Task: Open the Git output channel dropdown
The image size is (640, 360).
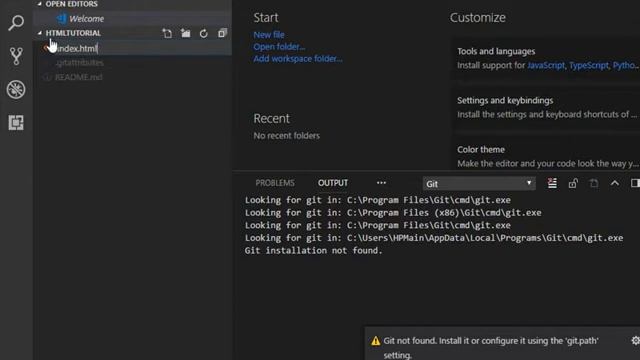Action: tap(479, 184)
